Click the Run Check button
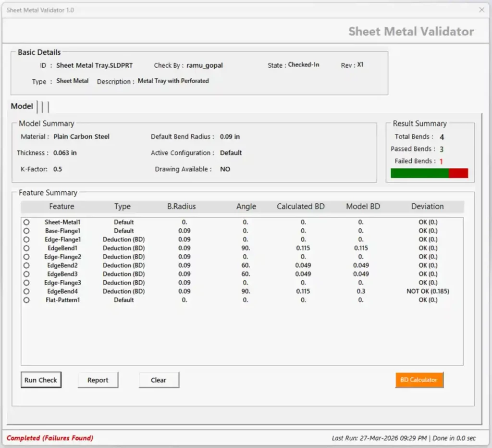This screenshot has height=448, width=492. [41, 380]
